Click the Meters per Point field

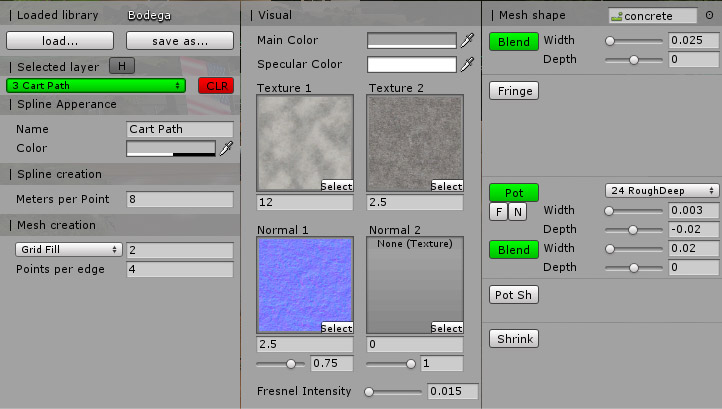coord(180,199)
